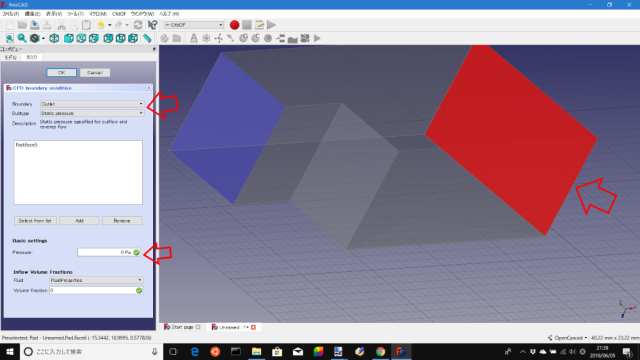Screen dimensions: 640x360
Task: Click the paste clipboard icon
Action: click(86, 25)
